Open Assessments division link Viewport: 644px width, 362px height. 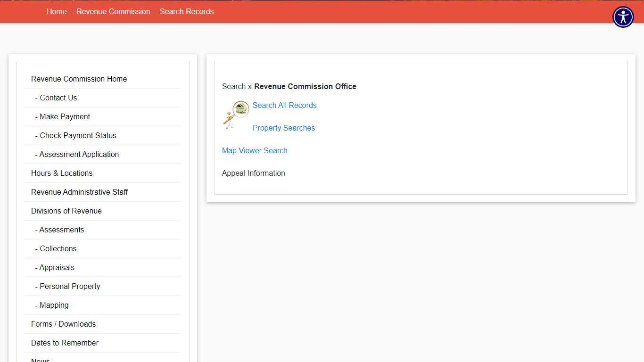(x=103, y=230)
